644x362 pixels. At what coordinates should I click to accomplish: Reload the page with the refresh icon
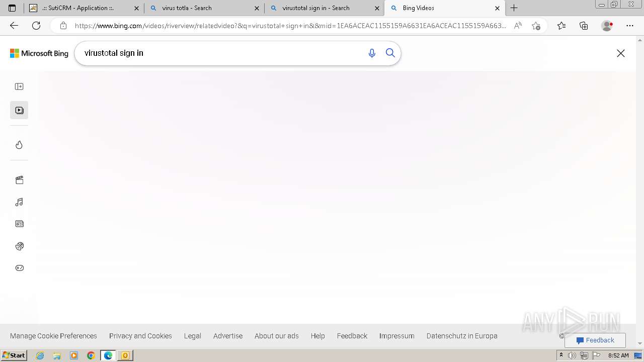[x=36, y=26]
